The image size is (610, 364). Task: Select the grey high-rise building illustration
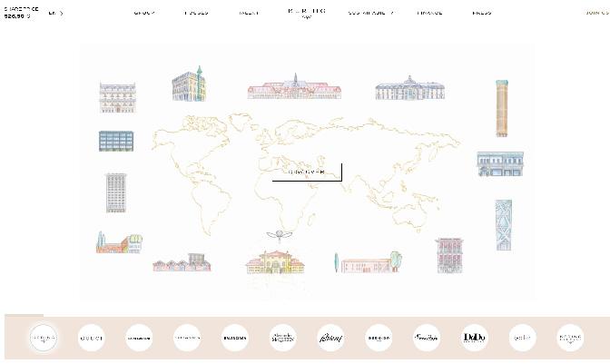click(x=116, y=192)
